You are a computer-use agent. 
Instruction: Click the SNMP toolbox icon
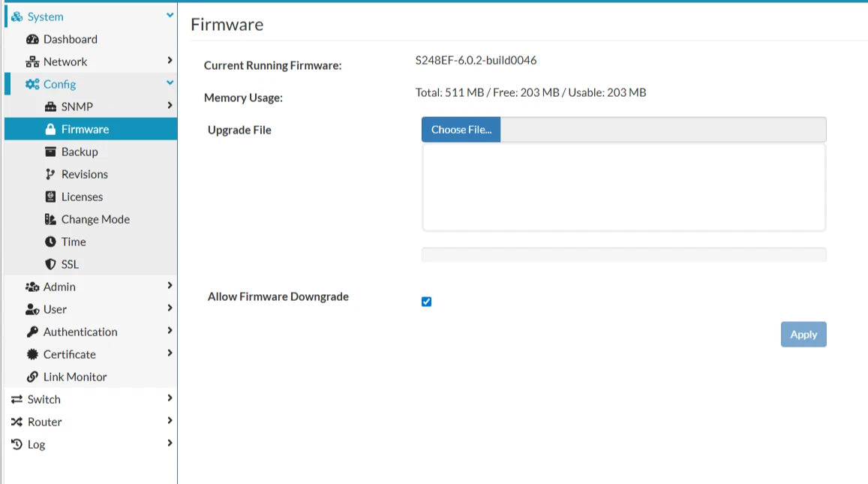click(50, 107)
